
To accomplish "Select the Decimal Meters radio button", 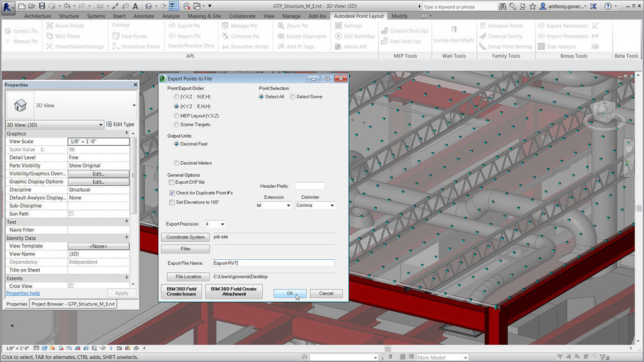I will [176, 161].
